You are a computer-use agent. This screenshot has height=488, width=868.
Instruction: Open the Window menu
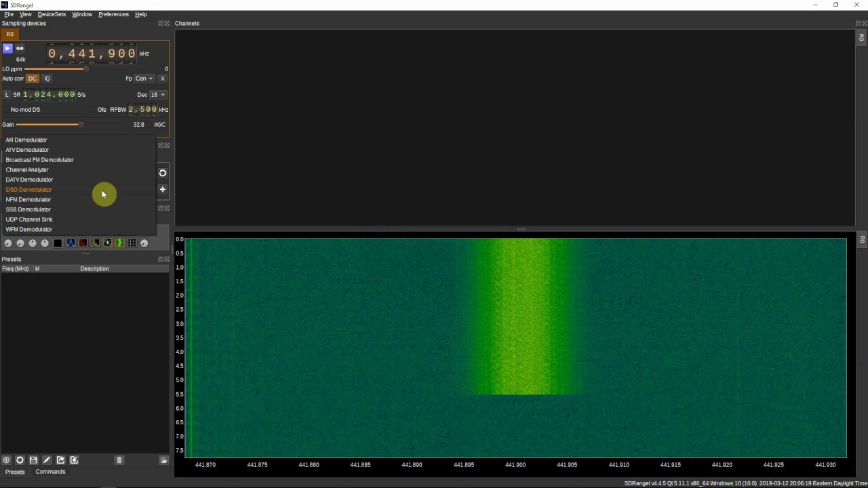point(82,14)
